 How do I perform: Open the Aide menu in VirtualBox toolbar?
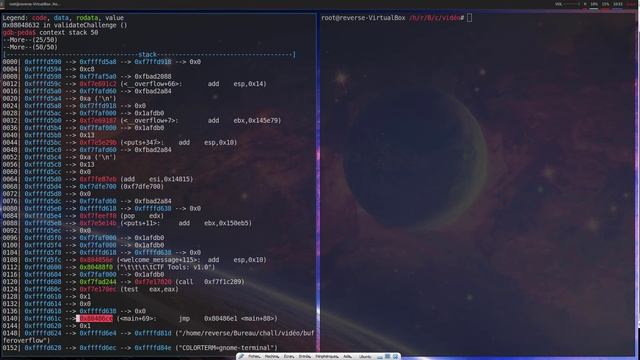(x=347, y=357)
